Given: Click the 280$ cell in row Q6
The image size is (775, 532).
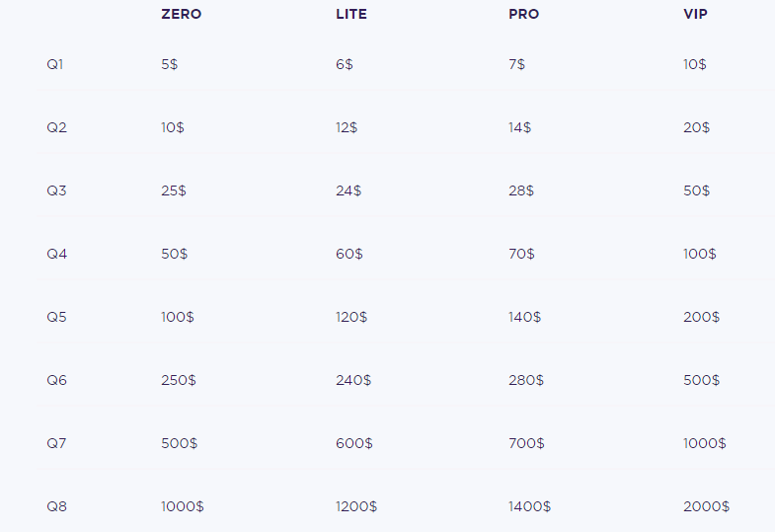Looking at the screenshot, I should (x=526, y=380).
